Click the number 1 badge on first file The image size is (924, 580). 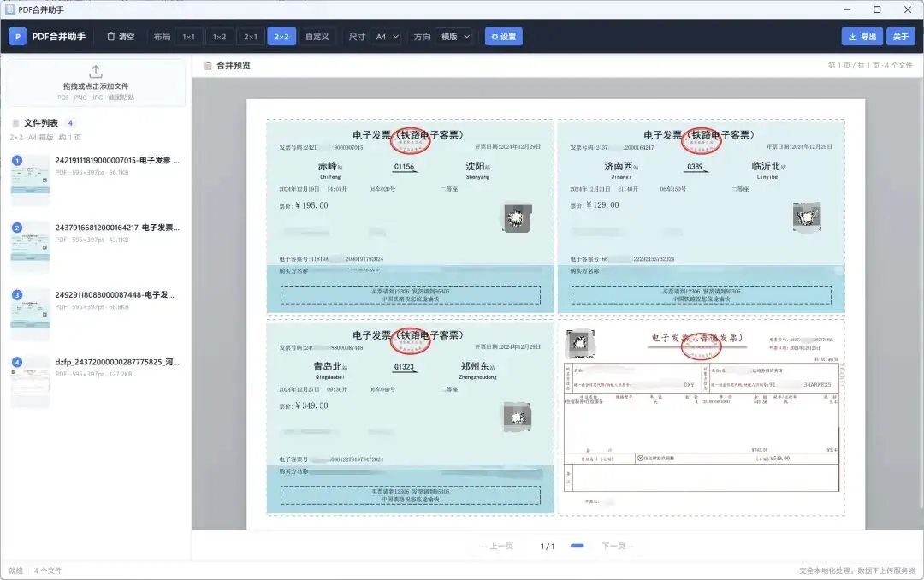click(17, 160)
